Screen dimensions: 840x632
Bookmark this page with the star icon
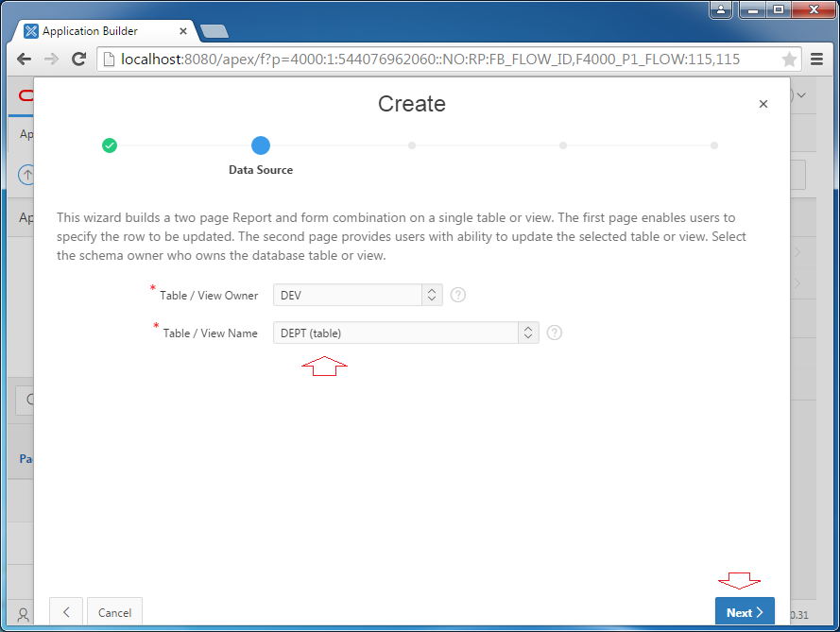pos(789,59)
